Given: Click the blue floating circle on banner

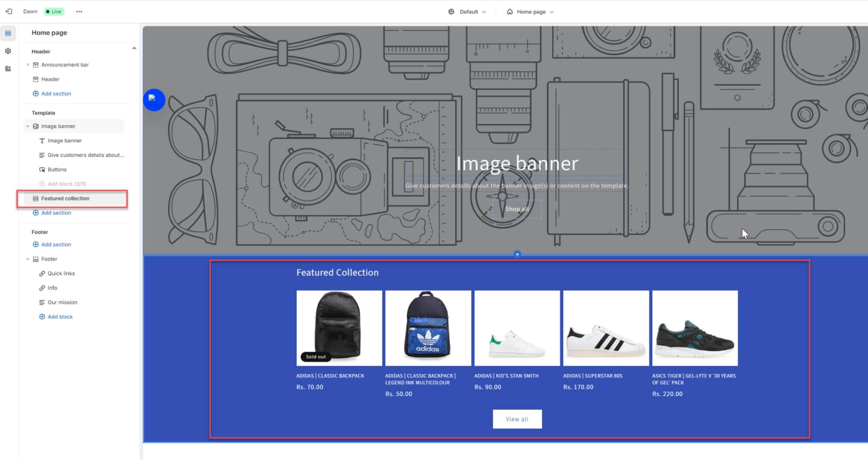Looking at the screenshot, I should [x=154, y=100].
